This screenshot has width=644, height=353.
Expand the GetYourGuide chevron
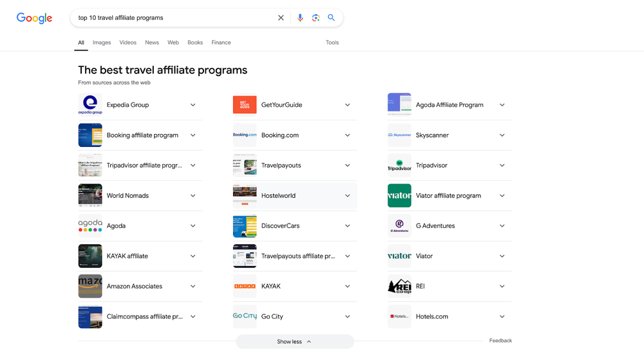(x=348, y=105)
